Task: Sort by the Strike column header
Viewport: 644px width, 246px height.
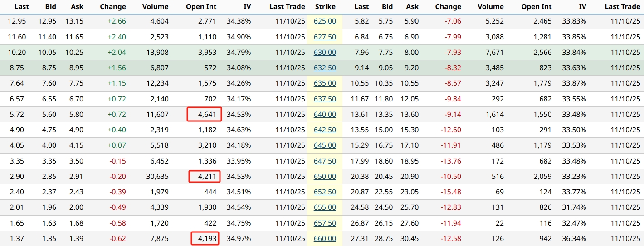Action: click(x=325, y=6)
